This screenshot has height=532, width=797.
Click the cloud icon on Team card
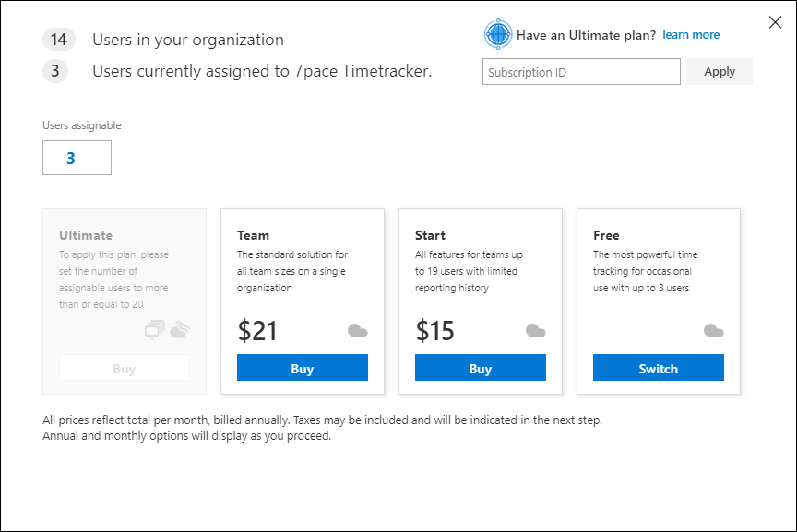[358, 331]
